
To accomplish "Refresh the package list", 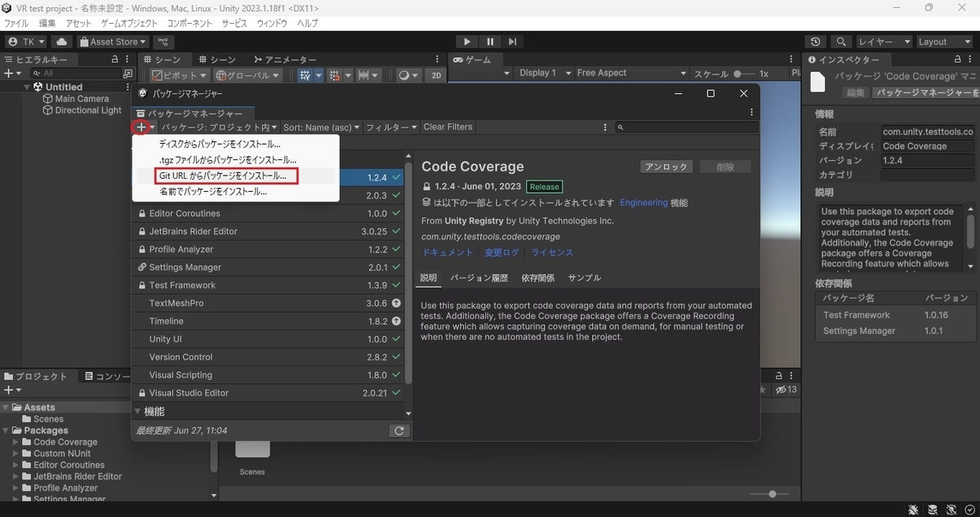I will (399, 431).
